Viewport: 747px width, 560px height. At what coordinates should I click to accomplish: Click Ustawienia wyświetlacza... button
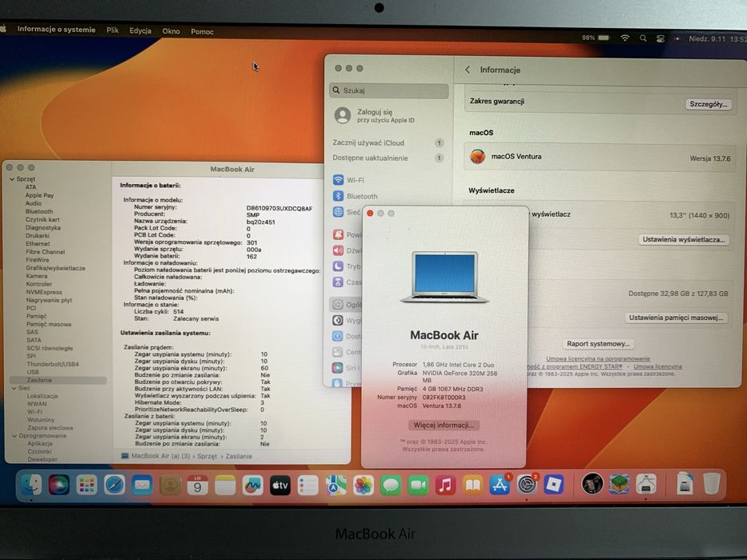(x=683, y=239)
